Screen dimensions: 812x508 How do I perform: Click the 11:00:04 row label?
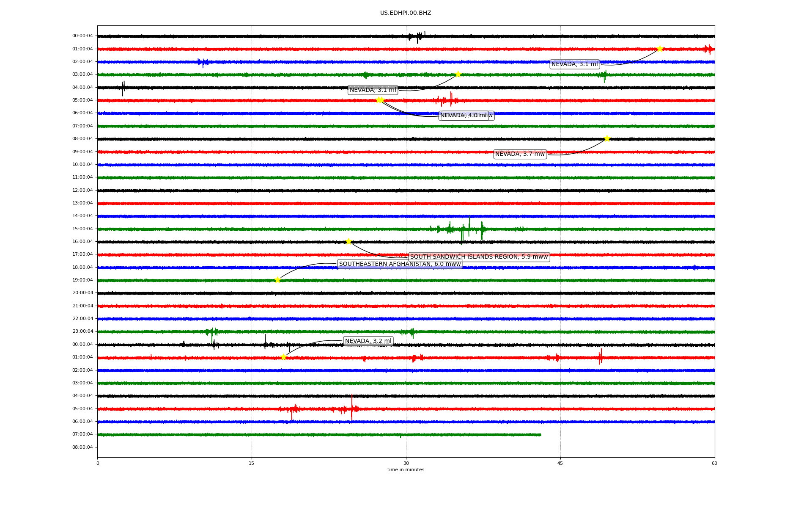click(82, 177)
